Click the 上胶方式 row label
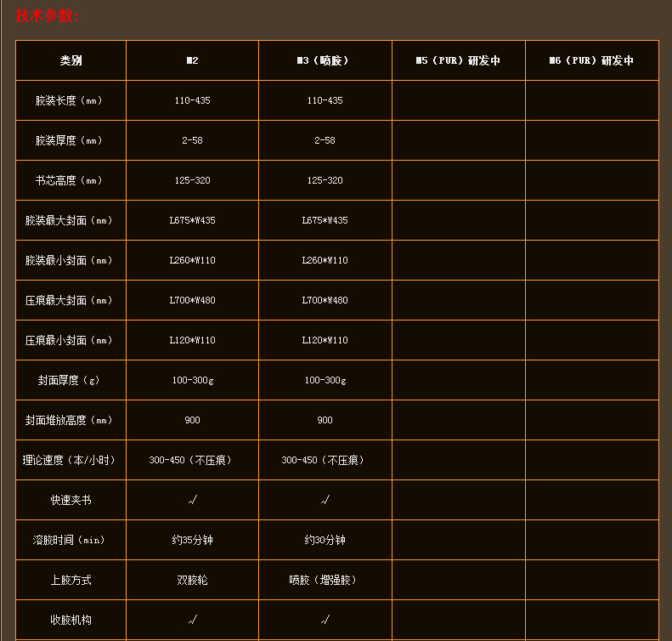The image size is (672, 641). [x=71, y=580]
